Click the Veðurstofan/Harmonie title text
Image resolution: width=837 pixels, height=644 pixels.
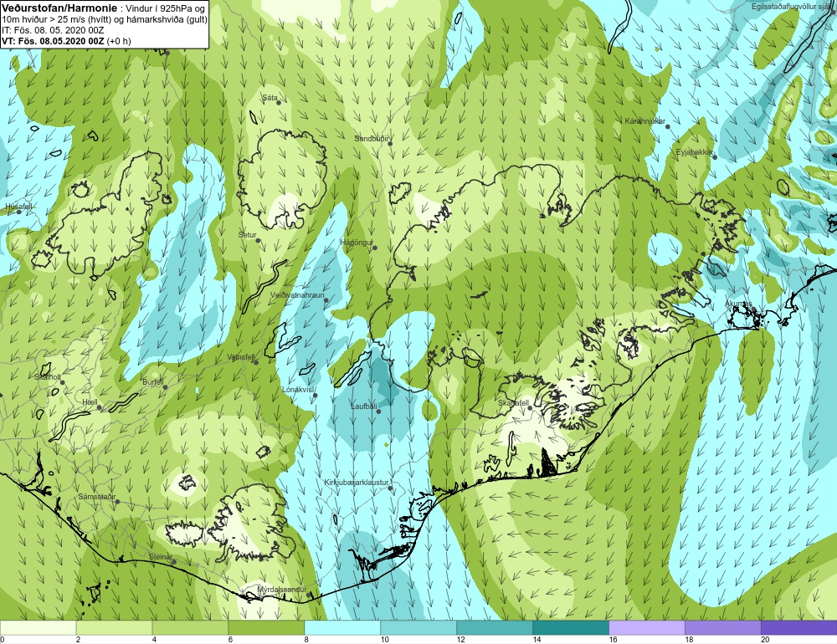pyautogui.click(x=59, y=8)
